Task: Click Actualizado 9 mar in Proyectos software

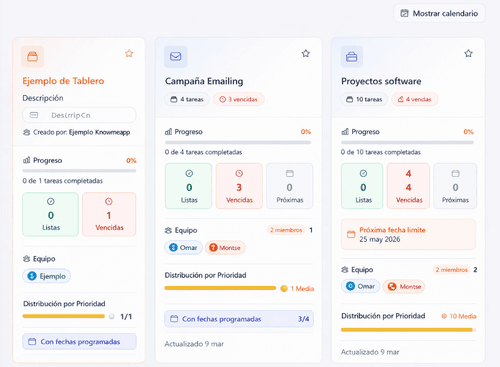Action: point(370,352)
